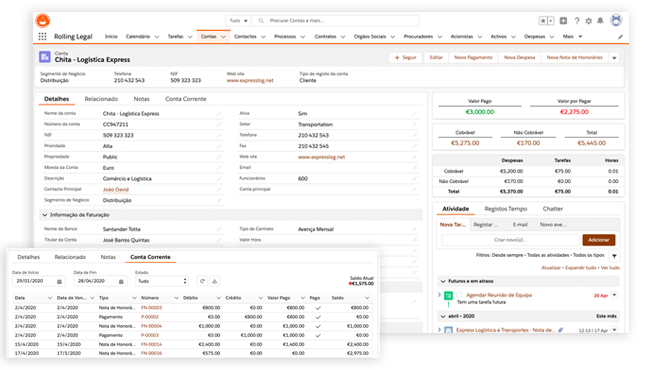The image size is (645, 370).
Task: Open the user profile avatar
Action: point(616,20)
